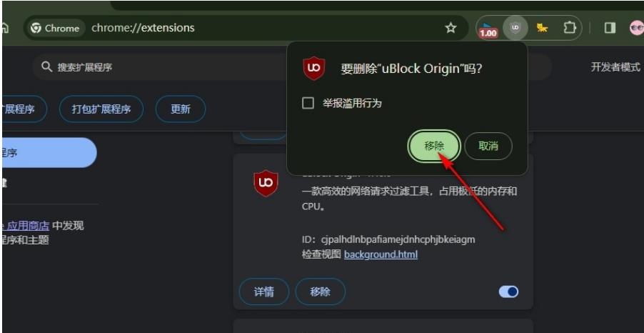Open the profile avatar with glasses
Screen dimensions: 644x333
636,28
